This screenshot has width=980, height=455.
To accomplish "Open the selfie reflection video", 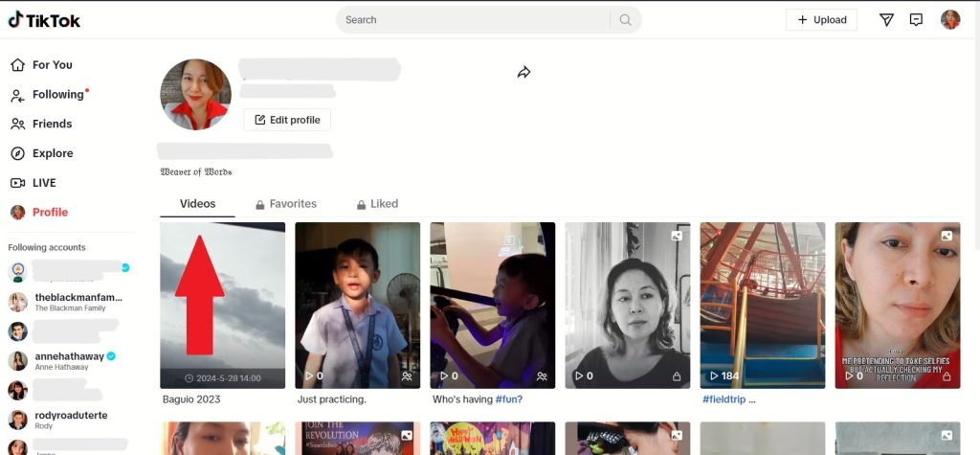I will coord(898,306).
